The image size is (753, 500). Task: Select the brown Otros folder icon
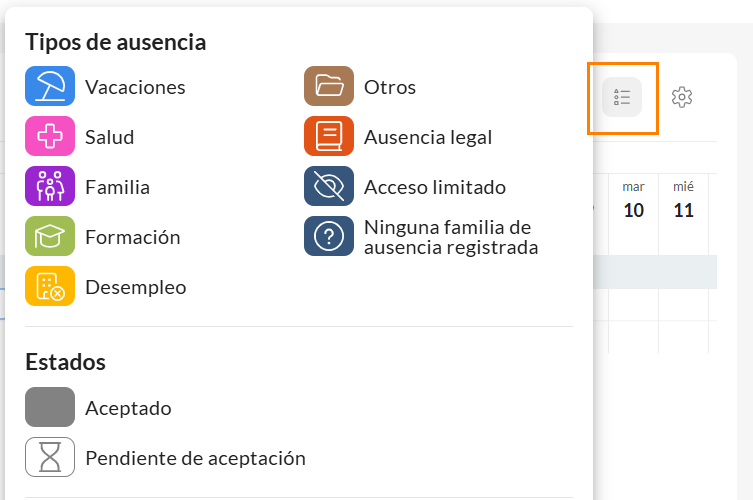329,87
